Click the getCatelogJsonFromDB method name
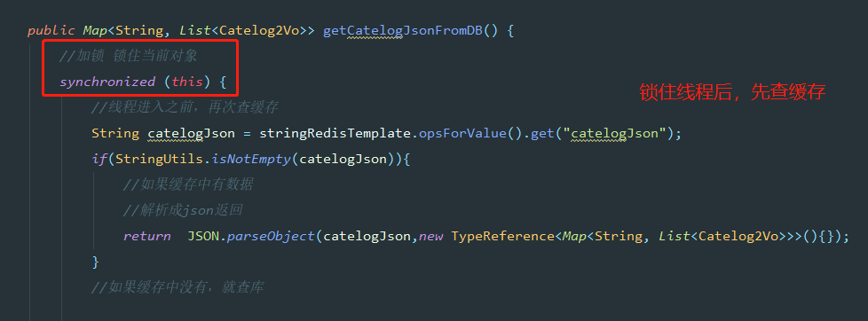 [403, 30]
